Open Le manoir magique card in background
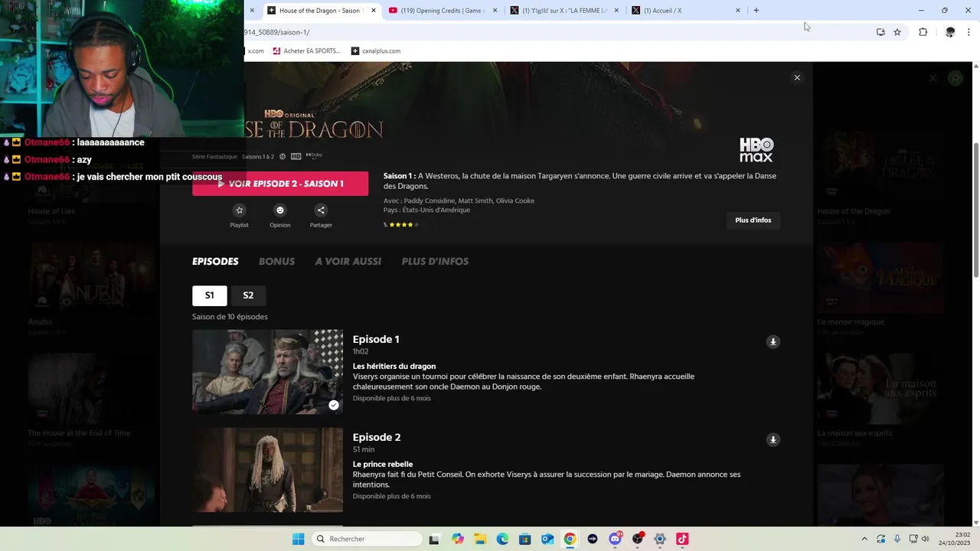Screen dimensions: 980x551 (x=879, y=276)
